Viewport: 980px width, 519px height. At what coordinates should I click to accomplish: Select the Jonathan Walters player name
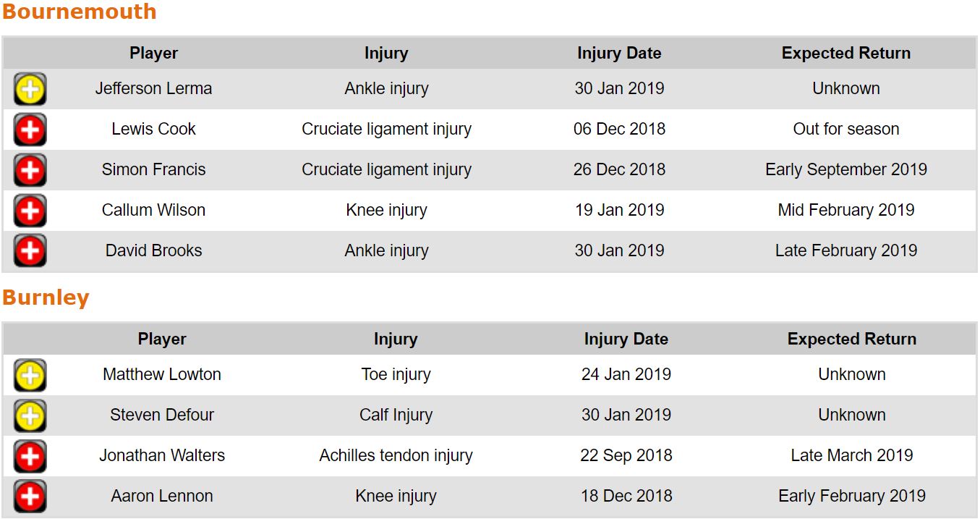(x=162, y=455)
